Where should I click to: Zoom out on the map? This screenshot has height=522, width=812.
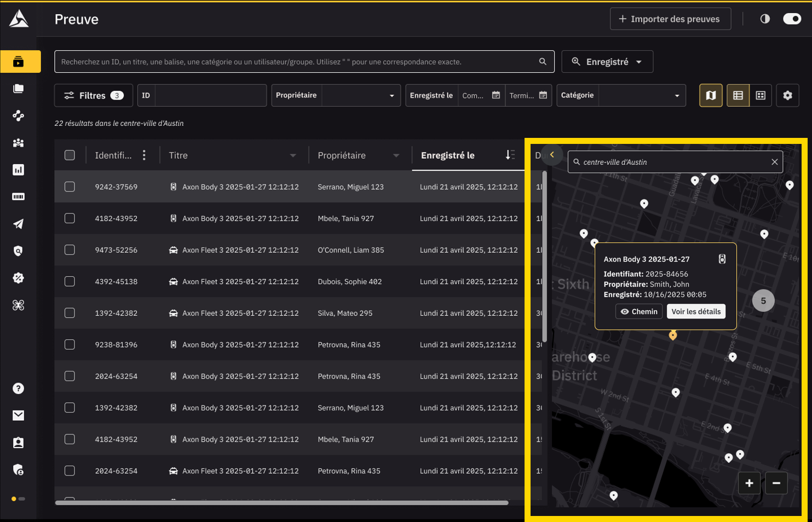pos(776,483)
